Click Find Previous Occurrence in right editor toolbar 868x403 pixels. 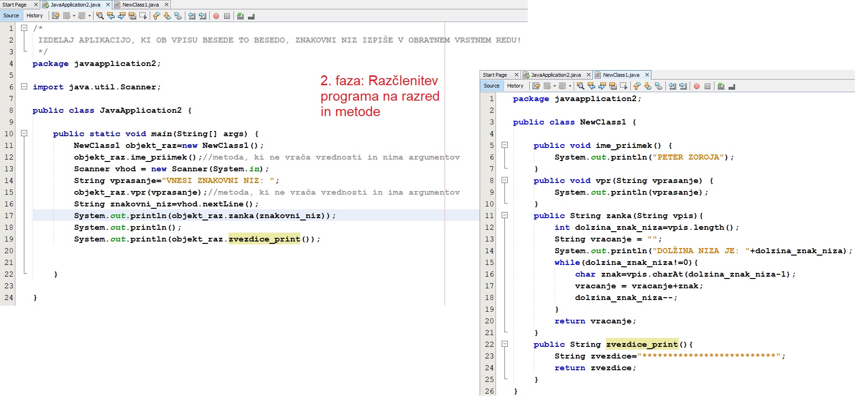click(591, 86)
